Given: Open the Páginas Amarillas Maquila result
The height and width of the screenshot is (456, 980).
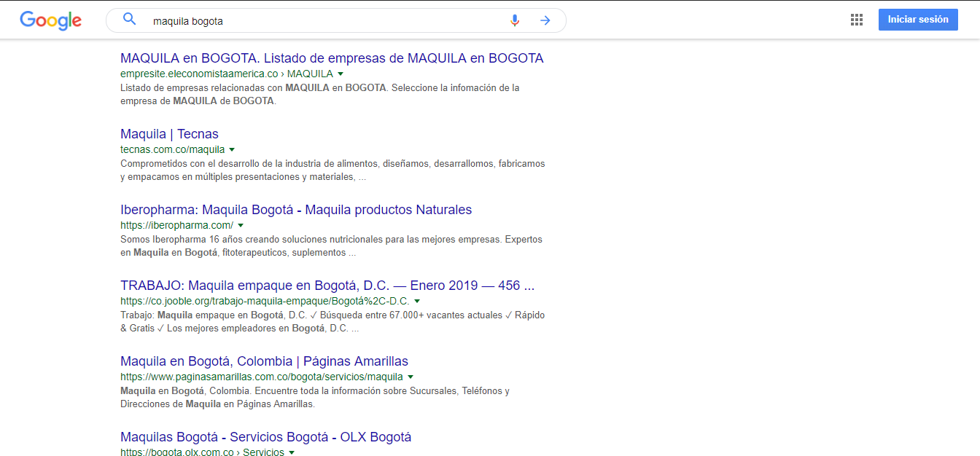Looking at the screenshot, I should tap(264, 361).
